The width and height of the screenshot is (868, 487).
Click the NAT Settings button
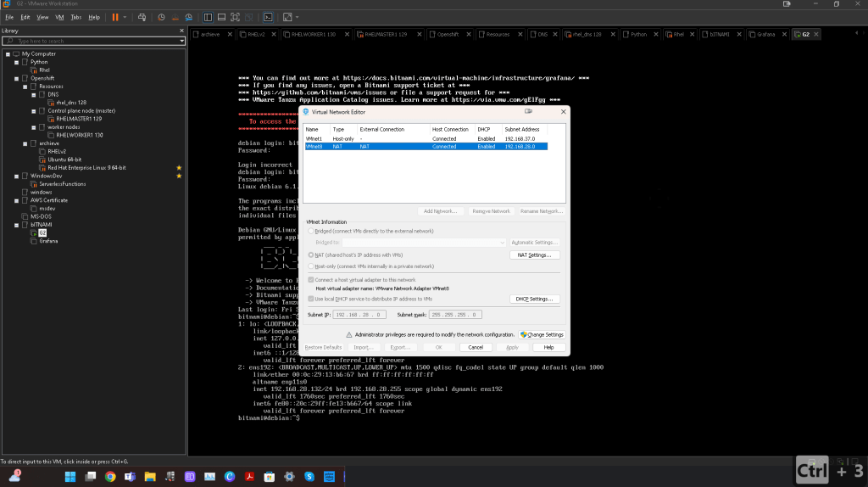(534, 255)
